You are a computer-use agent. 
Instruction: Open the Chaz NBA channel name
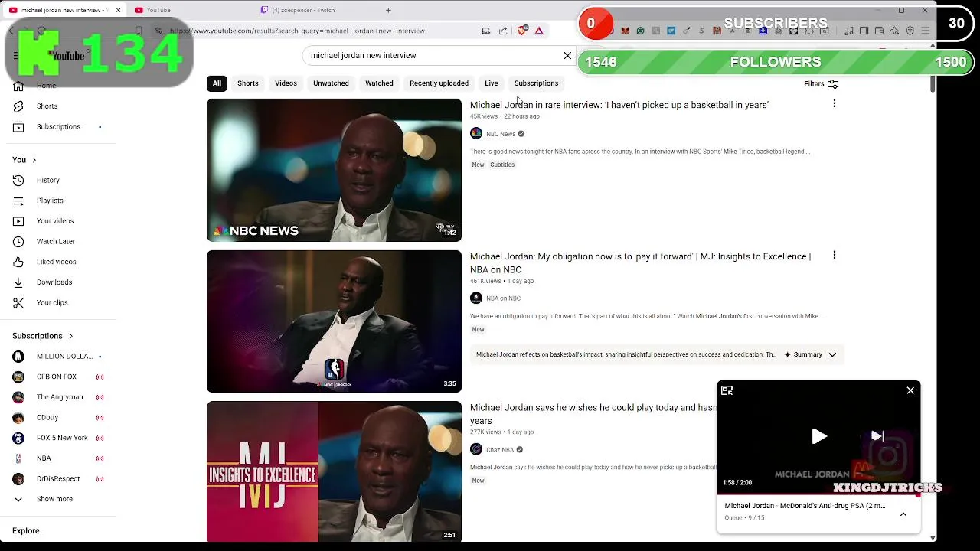[500, 450]
